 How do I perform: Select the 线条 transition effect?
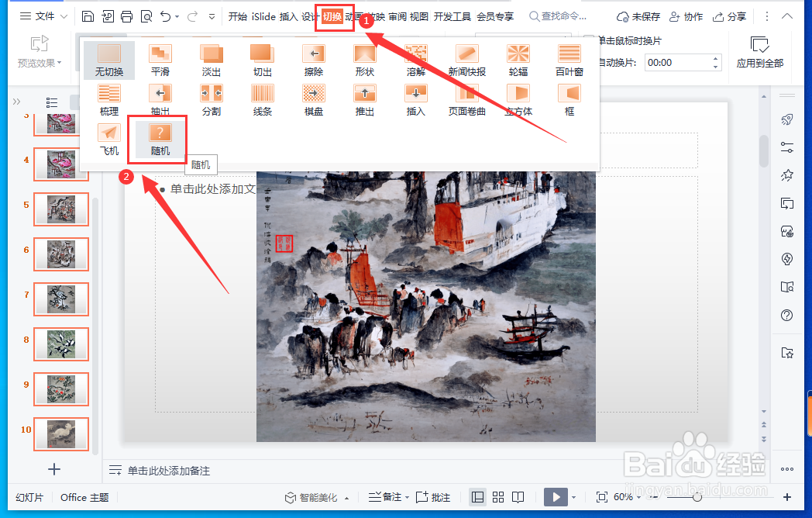(x=262, y=100)
